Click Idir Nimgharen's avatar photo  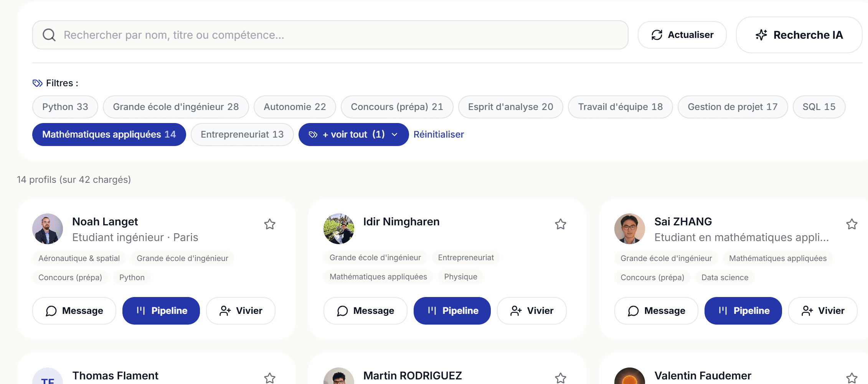(x=339, y=229)
